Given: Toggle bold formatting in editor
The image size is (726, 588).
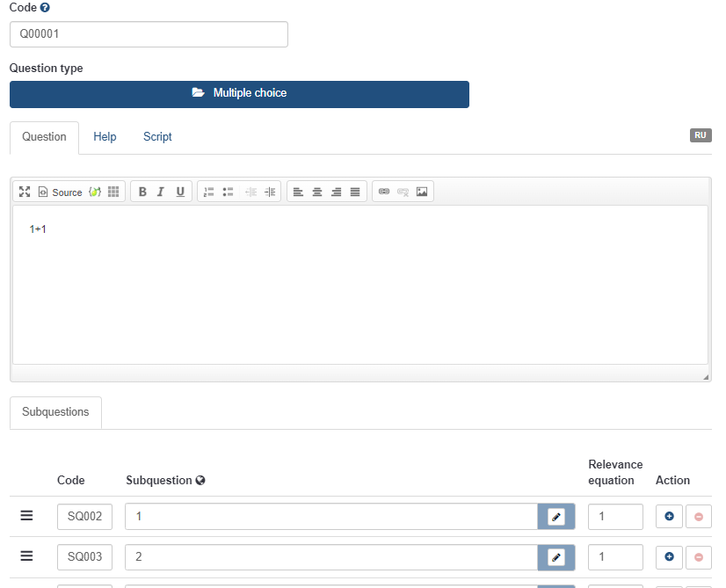Looking at the screenshot, I should pyautogui.click(x=143, y=192).
